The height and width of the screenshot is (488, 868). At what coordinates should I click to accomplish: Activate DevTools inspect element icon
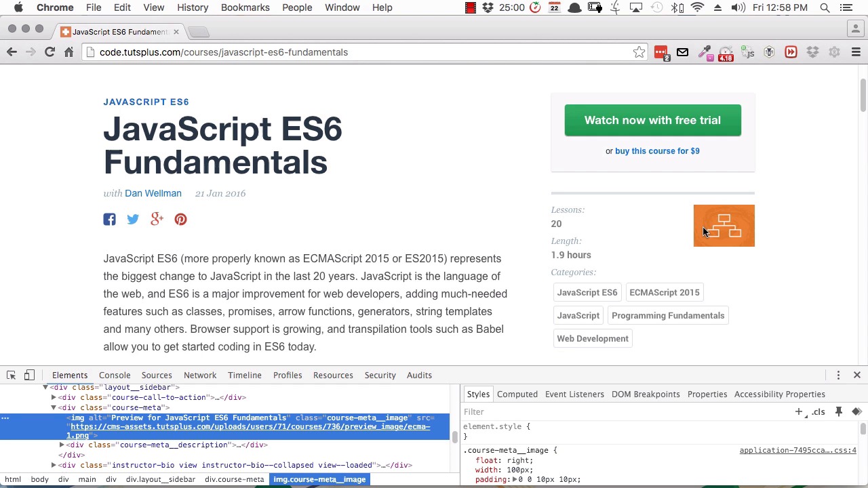point(12,375)
